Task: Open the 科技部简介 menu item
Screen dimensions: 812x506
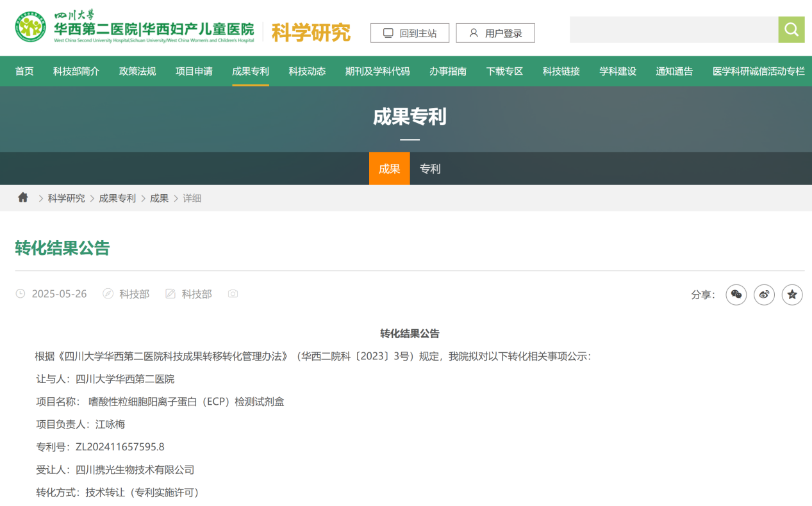Action: tap(76, 71)
